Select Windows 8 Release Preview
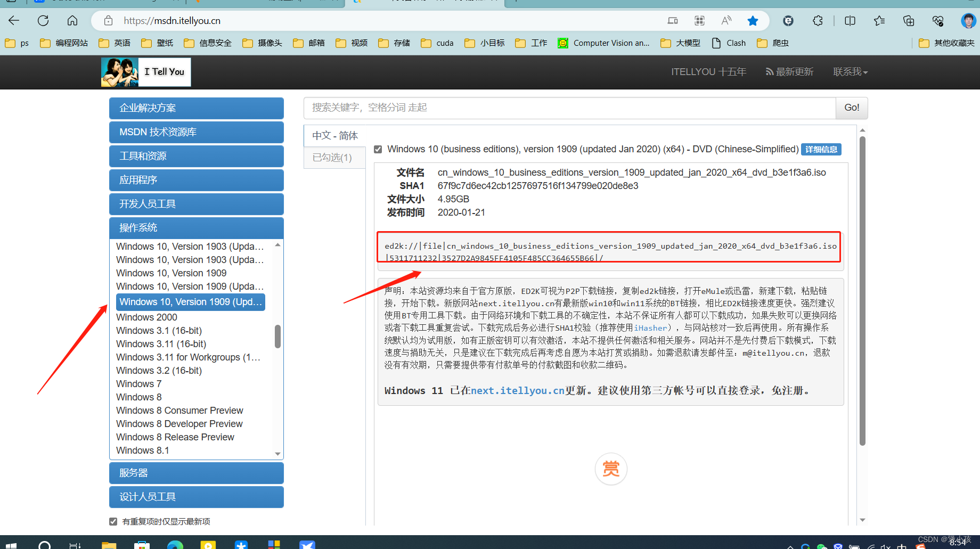980x549 pixels. point(175,437)
